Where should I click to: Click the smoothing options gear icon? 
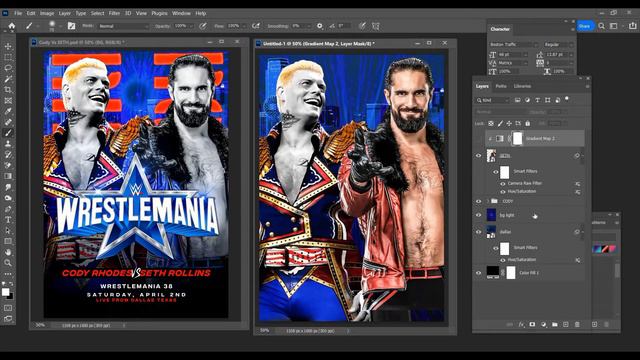click(x=320, y=26)
